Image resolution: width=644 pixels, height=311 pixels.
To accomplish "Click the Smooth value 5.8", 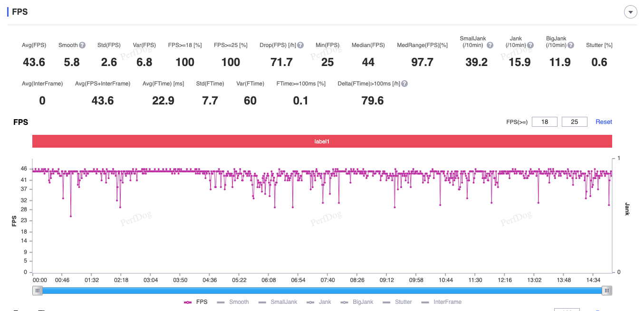I will click(72, 62).
